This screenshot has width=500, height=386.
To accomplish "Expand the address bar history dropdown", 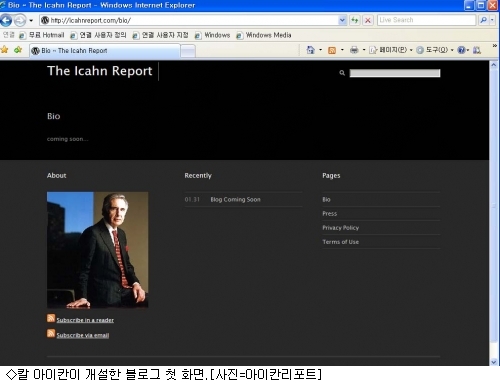I will [x=342, y=20].
